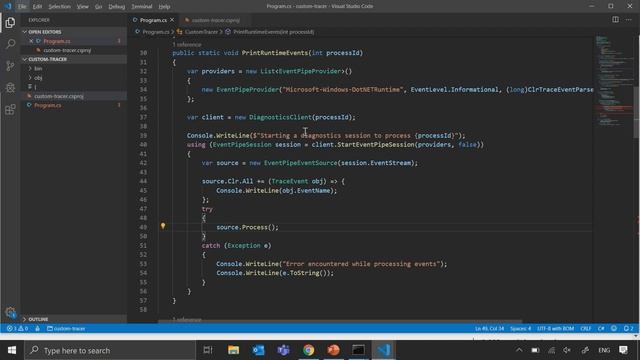The image size is (640, 360).
Task: Expand the bin folder
Action: click(38, 69)
